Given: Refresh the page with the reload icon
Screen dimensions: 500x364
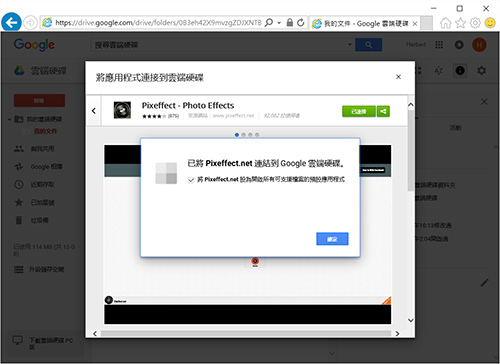Looking at the screenshot, I should point(301,23).
